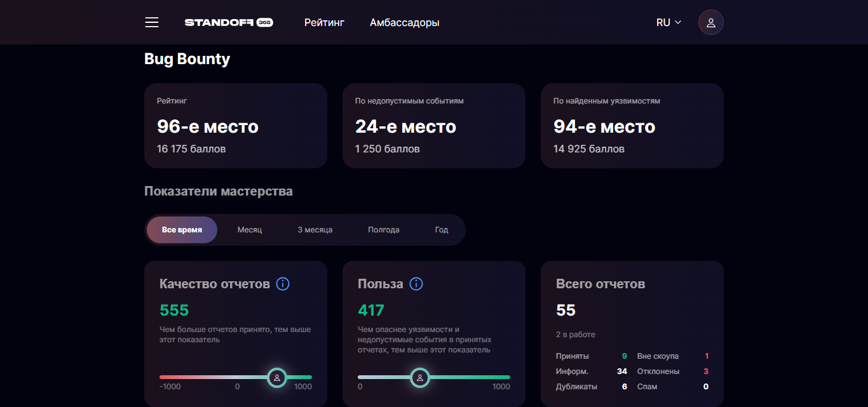Switch to the "Год" tab
This screenshot has width=868, height=407.
point(440,230)
